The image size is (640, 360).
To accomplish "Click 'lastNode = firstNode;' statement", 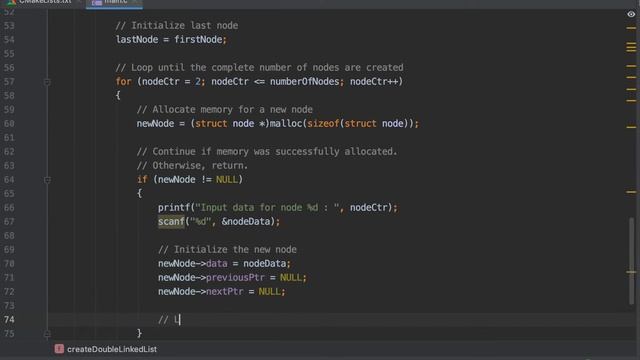I will tap(171, 40).
